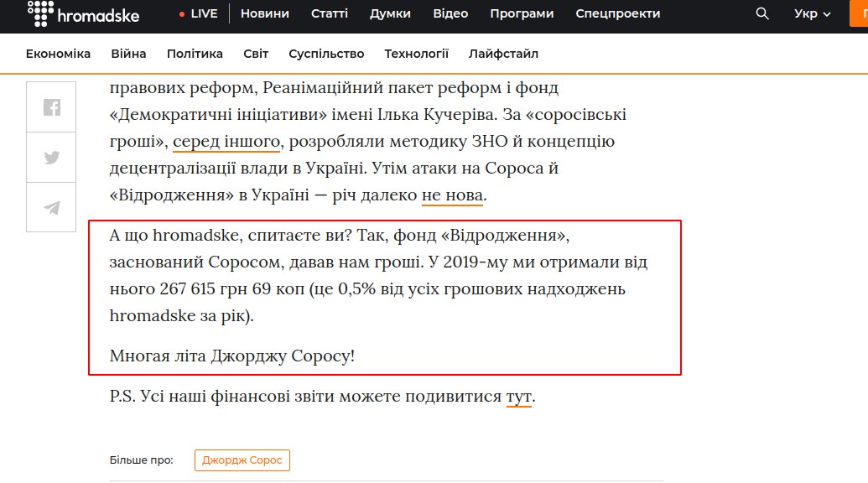Follow the 'не нова' hyperlink
This screenshot has width=868, height=483.
(452, 195)
